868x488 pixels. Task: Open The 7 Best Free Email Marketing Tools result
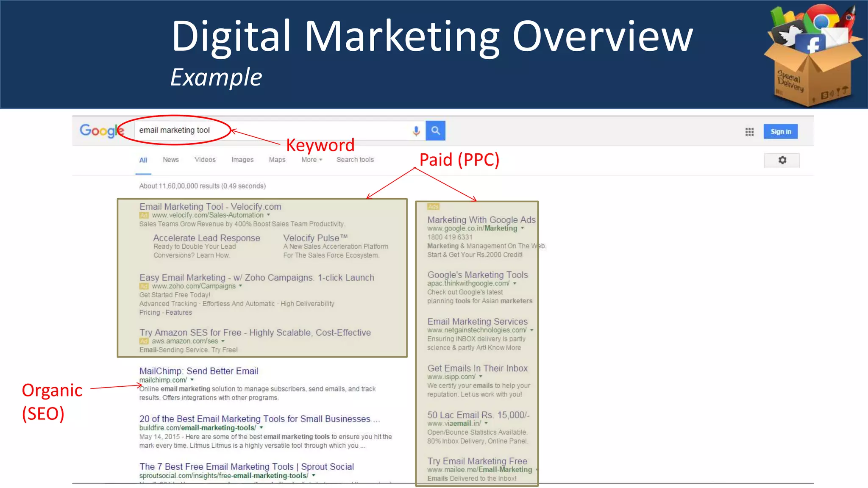[x=247, y=467]
